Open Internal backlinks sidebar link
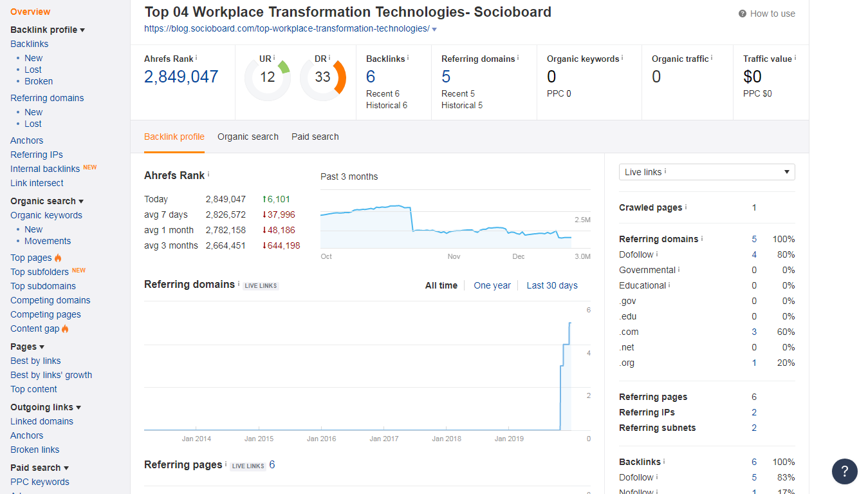The width and height of the screenshot is (868, 494). pos(45,169)
